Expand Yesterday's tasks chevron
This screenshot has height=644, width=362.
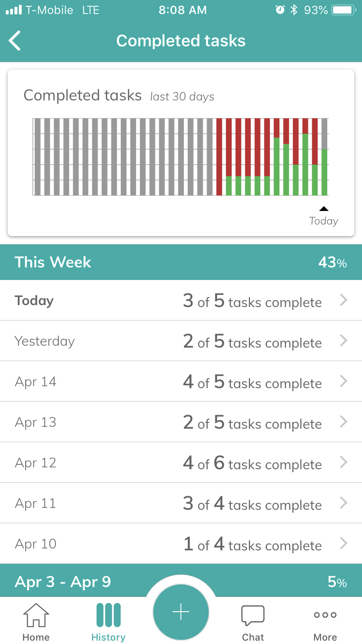click(x=344, y=341)
